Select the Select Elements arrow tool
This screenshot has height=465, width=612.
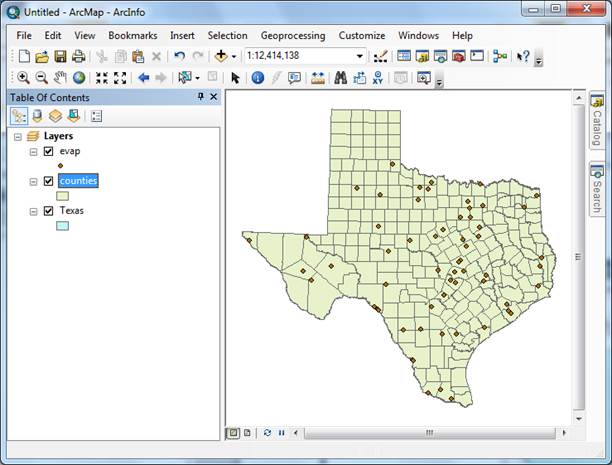click(235, 78)
